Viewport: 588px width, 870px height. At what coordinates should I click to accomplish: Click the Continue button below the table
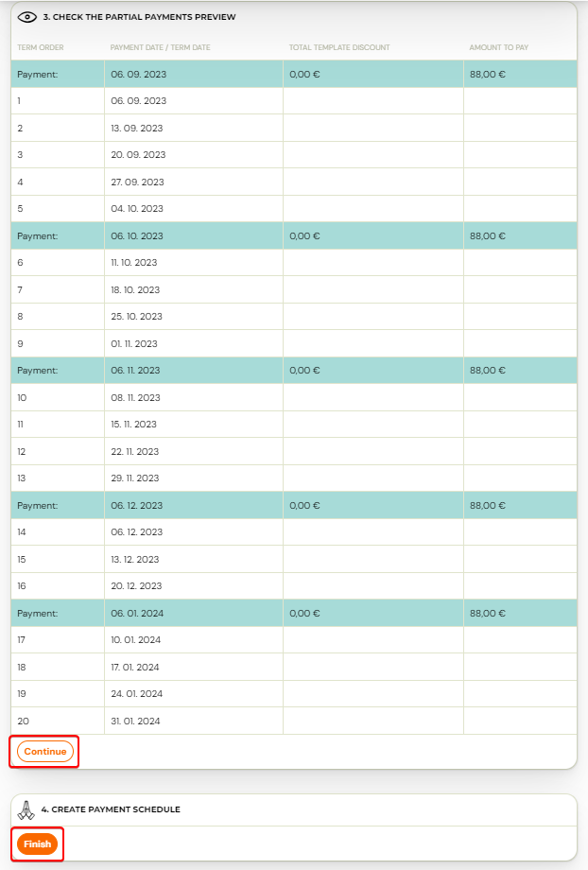(45, 751)
